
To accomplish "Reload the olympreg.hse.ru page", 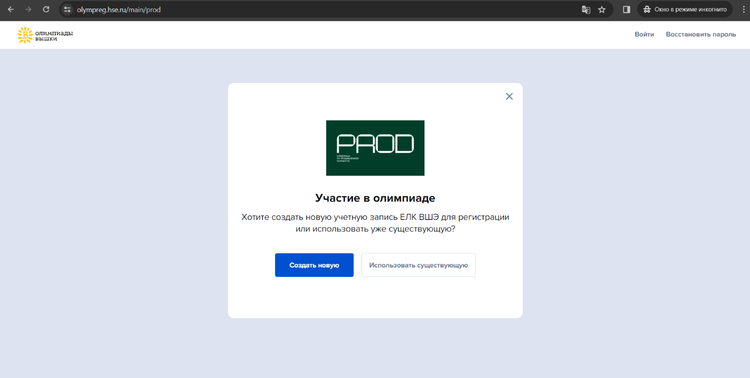I will coord(46,9).
